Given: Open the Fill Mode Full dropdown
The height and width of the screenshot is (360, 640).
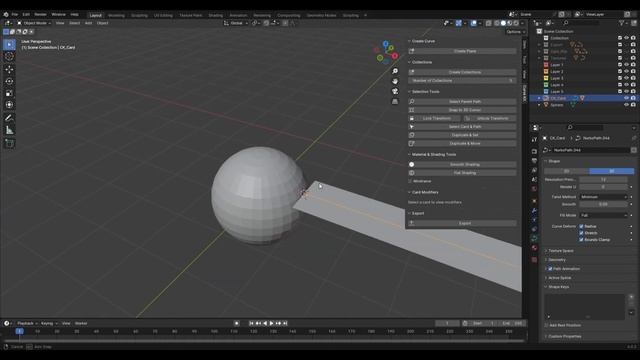Looking at the screenshot, I should pyautogui.click(x=603, y=215).
